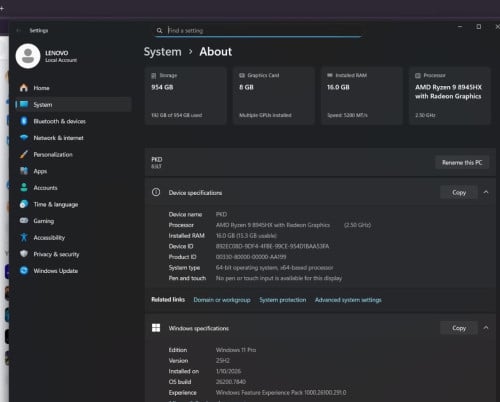Open Windows Update page
The image size is (500, 402).
click(x=73, y=271)
